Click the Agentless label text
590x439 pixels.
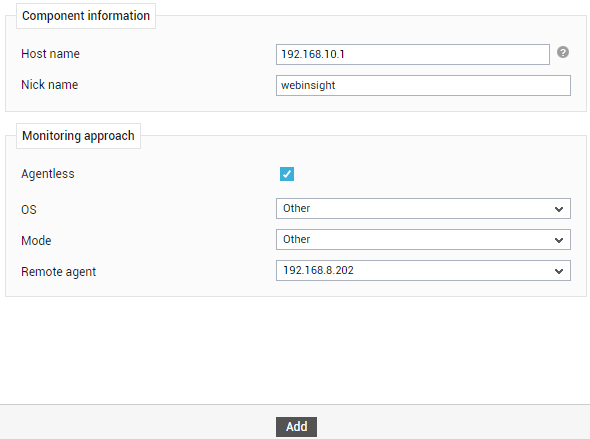48,174
